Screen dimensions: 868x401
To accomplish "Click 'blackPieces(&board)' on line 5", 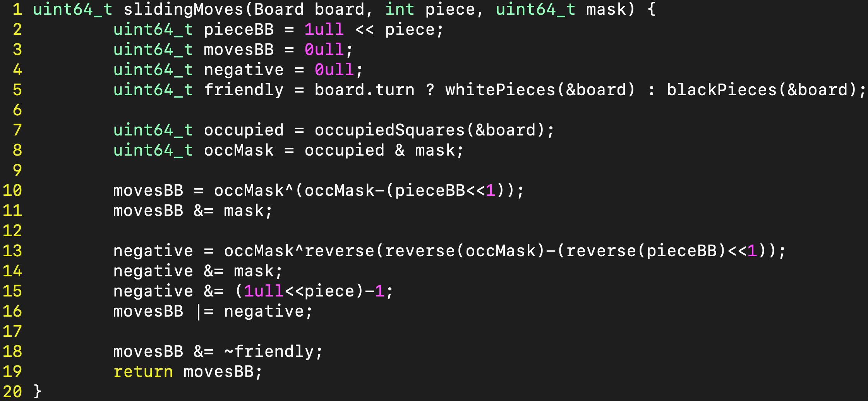I will 762,90.
